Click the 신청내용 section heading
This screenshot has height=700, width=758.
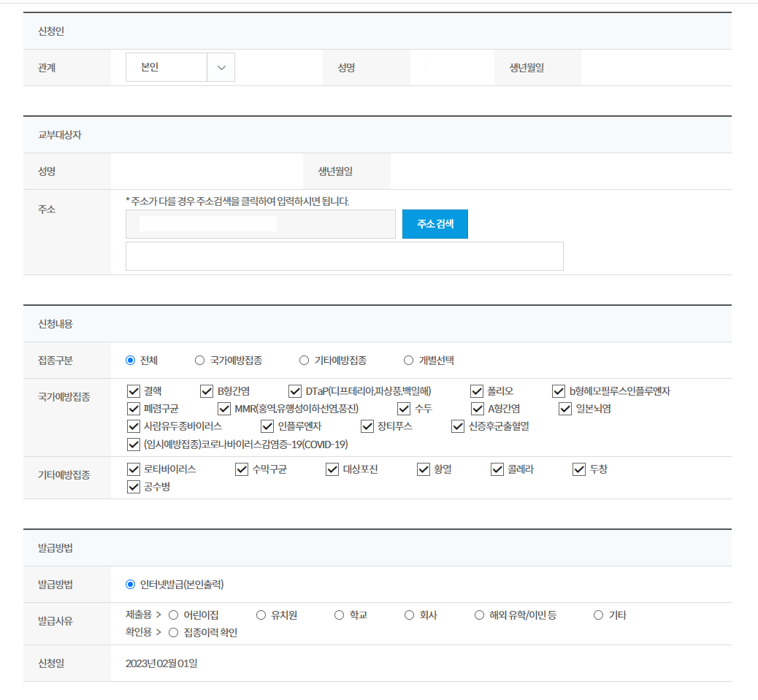click(55, 324)
